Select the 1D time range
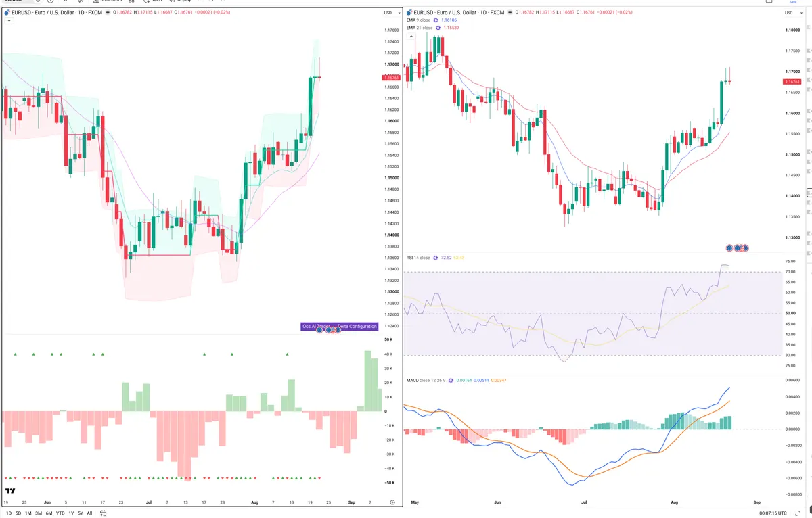The width and height of the screenshot is (812, 518). click(7, 513)
